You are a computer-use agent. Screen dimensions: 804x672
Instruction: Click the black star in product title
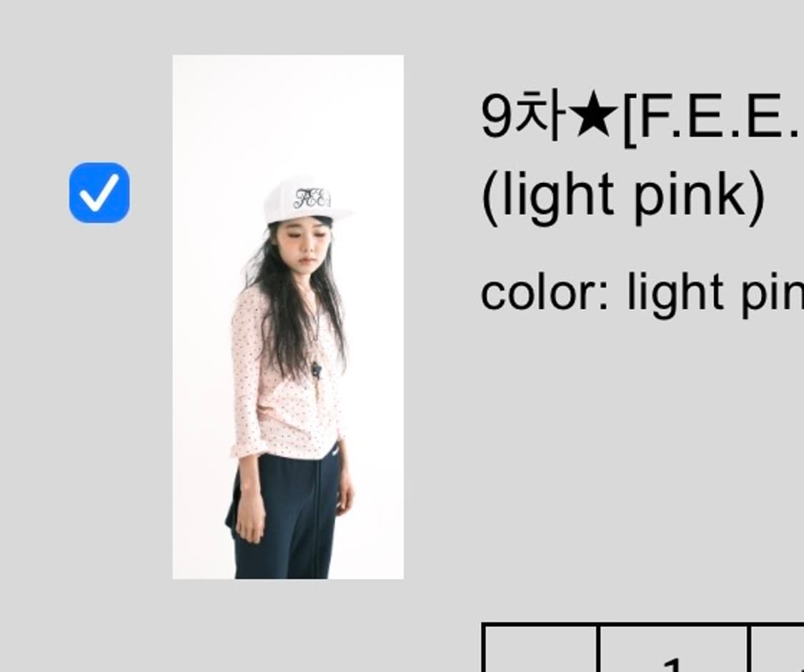(x=592, y=119)
